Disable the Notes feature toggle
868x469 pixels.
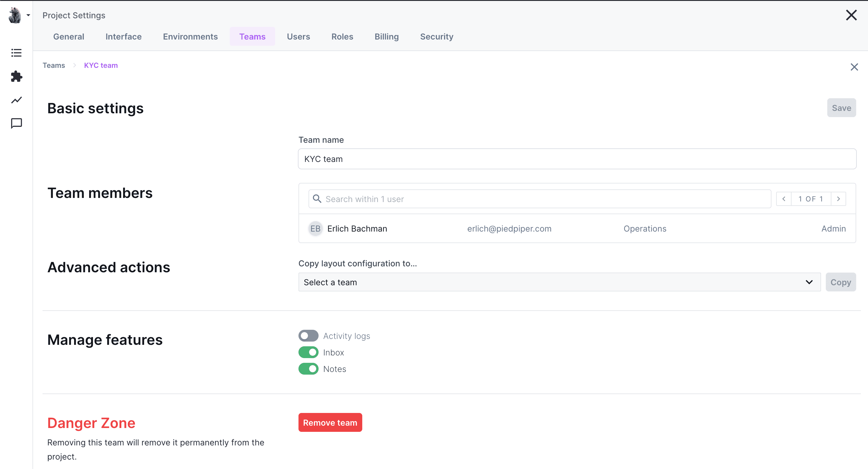click(x=308, y=369)
